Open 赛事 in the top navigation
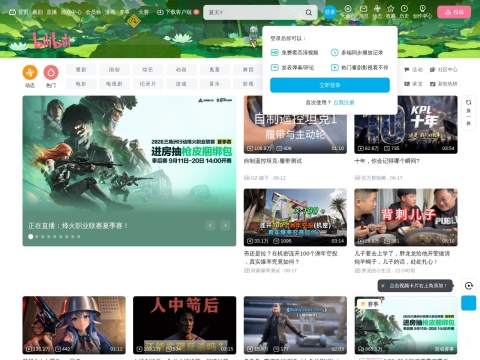 (x=124, y=12)
